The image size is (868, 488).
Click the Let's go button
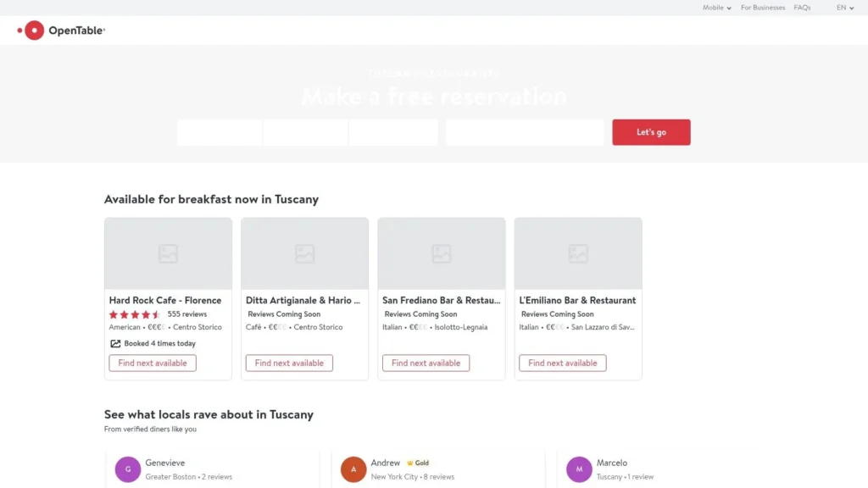(x=651, y=132)
